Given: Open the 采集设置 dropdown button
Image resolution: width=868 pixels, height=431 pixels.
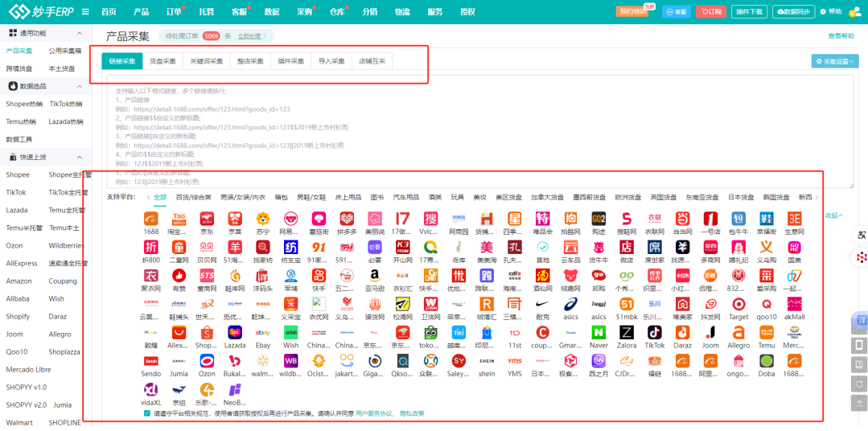Looking at the screenshot, I should tap(835, 61).
